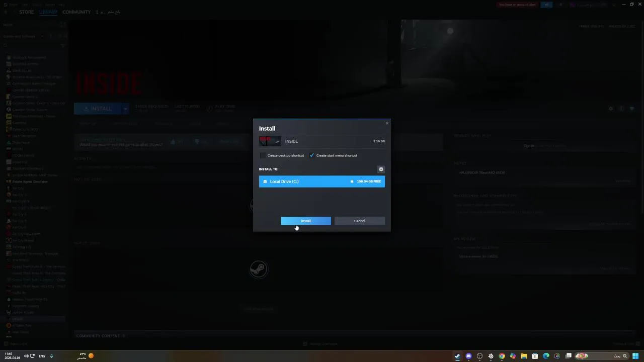Click the taskbar search box
Screen dimensions: 644x362
pyautogui.click(x=602, y=356)
